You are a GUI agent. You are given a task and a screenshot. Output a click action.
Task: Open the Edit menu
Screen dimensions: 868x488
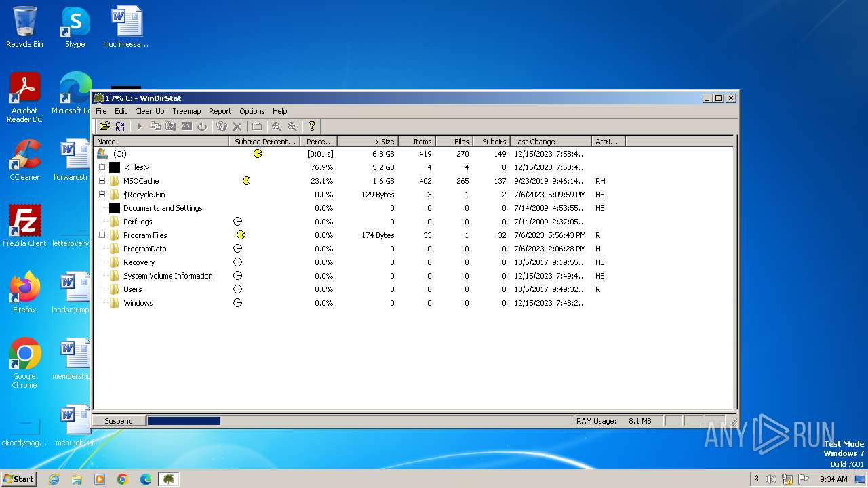(x=121, y=111)
